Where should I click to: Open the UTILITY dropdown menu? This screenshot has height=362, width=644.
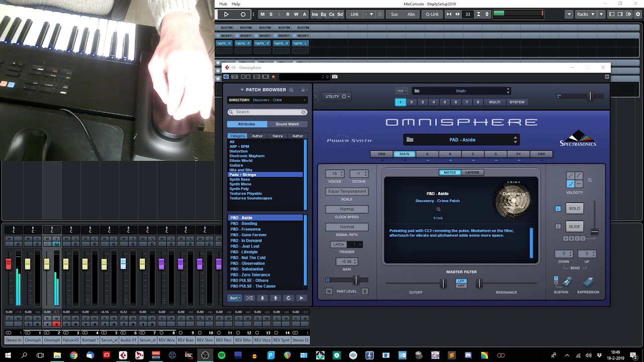337,97
